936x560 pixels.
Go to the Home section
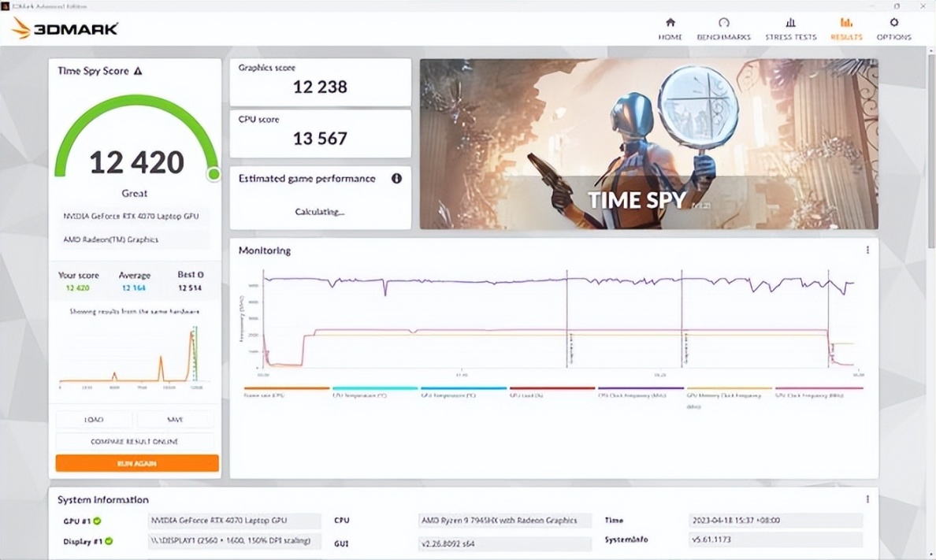tap(670, 28)
